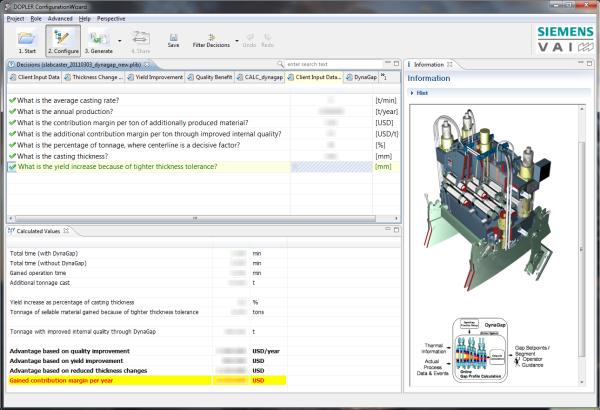This screenshot has height=410, width=600.
Task: Open the Generate dropdown arrow
Action: [x=120, y=41]
